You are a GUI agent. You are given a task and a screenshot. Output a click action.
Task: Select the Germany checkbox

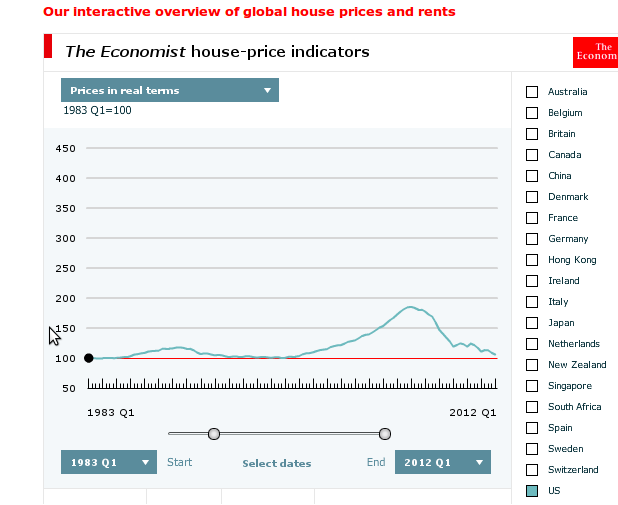[x=532, y=239]
